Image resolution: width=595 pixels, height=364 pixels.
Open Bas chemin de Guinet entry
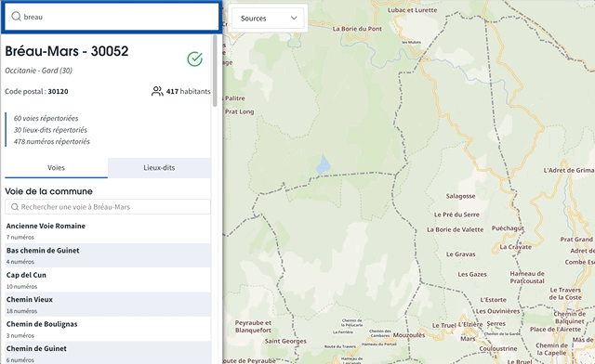[108, 255]
